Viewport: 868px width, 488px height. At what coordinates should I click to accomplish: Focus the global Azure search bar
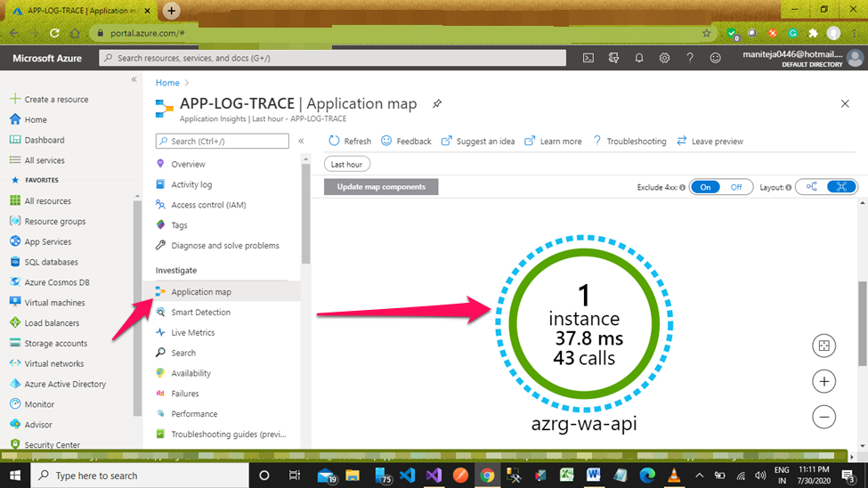(333, 58)
